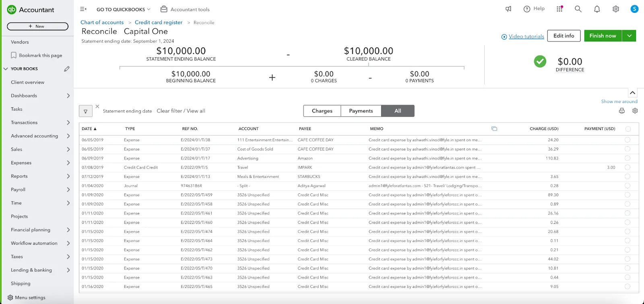The image size is (644, 304).
Task: Click the pencil edit icon beside YOUR BOOKS
Action: click(67, 69)
